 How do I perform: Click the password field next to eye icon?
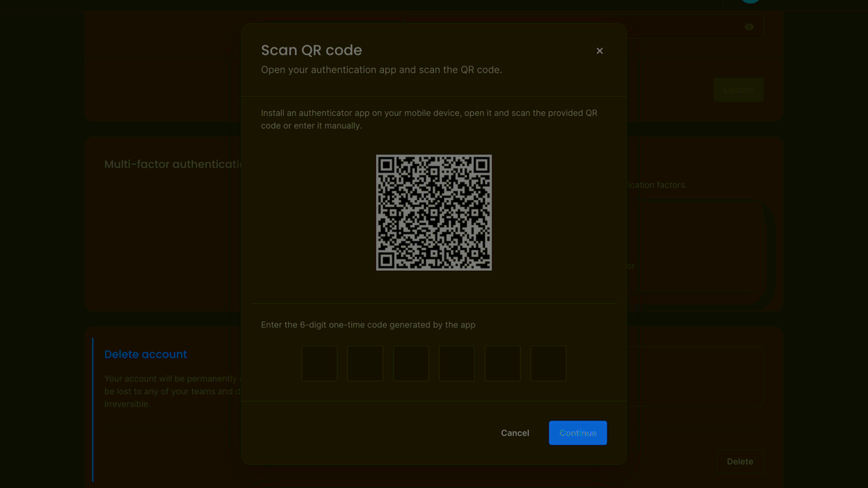point(583,26)
